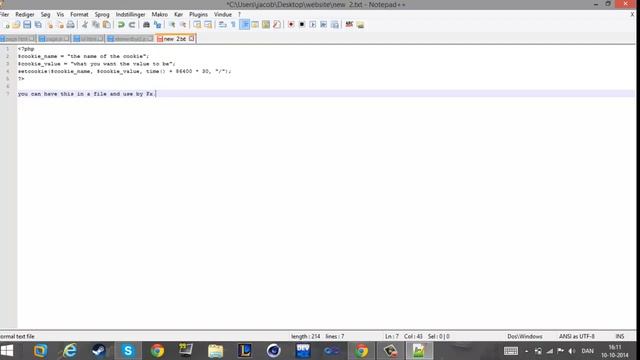
Task: Click the DAN keyboard language indicator
Action: coord(587,351)
